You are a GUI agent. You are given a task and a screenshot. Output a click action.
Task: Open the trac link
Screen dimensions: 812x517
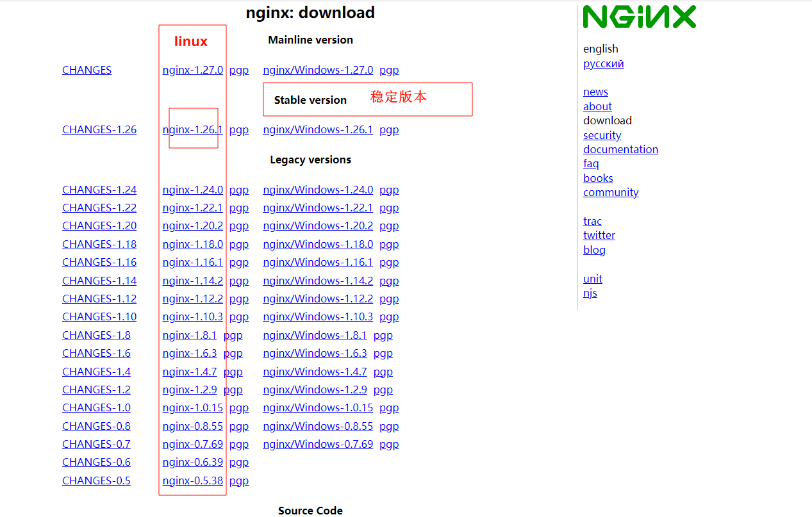pyautogui.click(x=592, y=221)
